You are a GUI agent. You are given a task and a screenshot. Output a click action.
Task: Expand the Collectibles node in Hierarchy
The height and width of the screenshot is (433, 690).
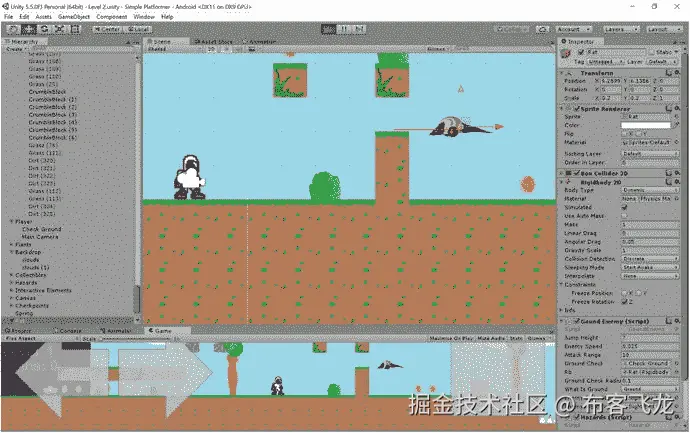tap(12, 275)
